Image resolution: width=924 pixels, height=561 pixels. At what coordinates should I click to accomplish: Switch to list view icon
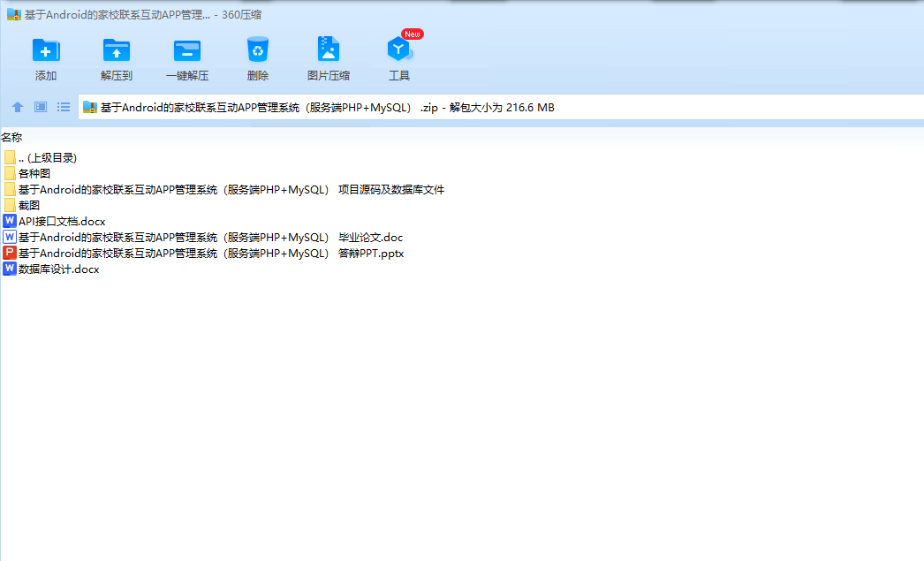(64, 107)
